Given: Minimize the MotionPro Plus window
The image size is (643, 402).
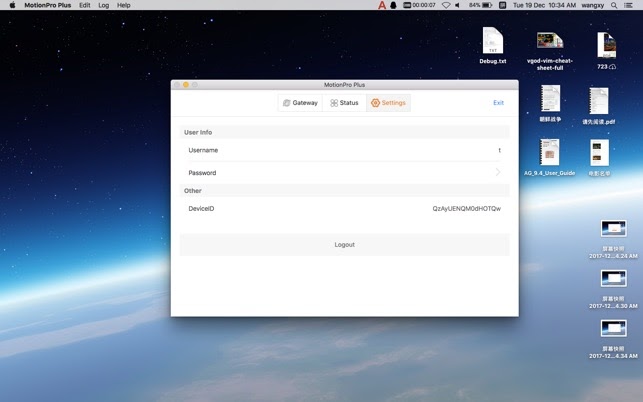Looking at the screenshot, I should tap(186, 85).
